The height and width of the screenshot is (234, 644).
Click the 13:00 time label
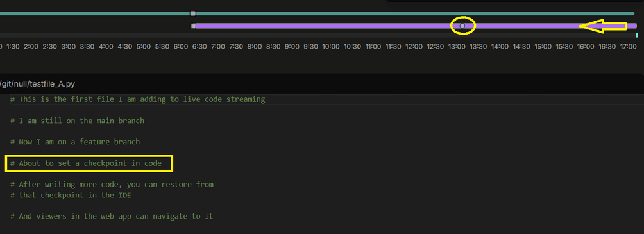point(457,46)
